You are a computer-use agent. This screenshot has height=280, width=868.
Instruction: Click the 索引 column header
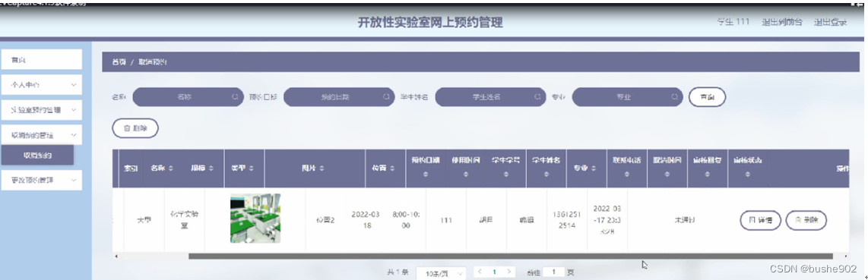tap(130, 168)
